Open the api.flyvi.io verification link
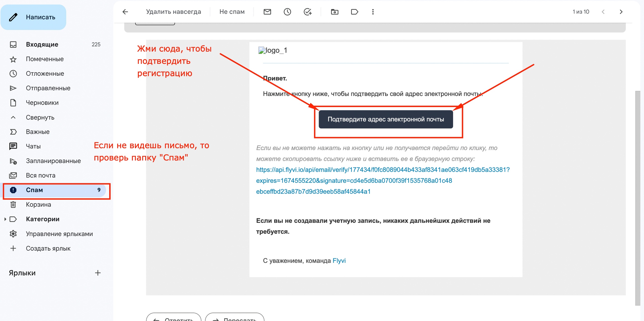The height and width of the screenshot is (321, 644). [383, 170]
